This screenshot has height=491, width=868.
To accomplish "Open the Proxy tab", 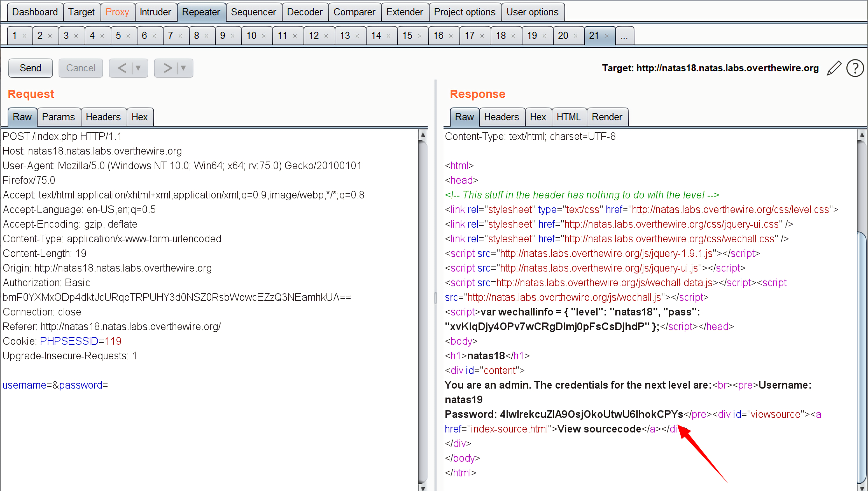I will tap(117, 12).
